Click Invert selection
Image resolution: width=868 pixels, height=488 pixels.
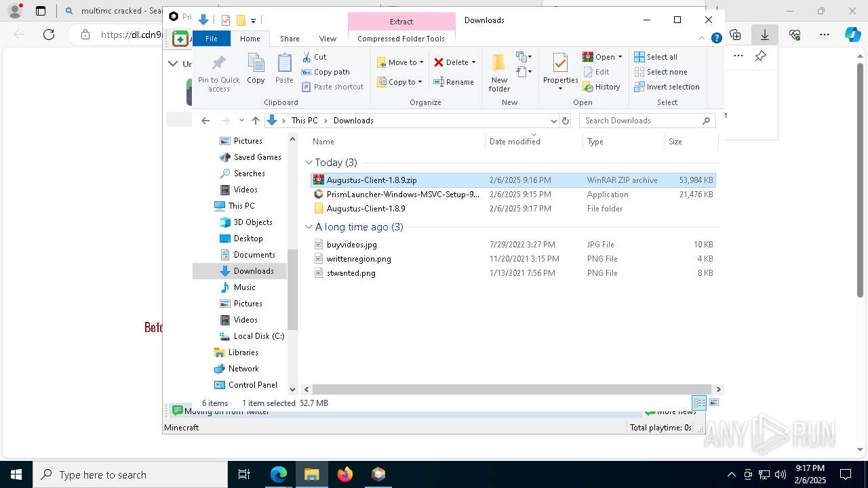[667, 87]
